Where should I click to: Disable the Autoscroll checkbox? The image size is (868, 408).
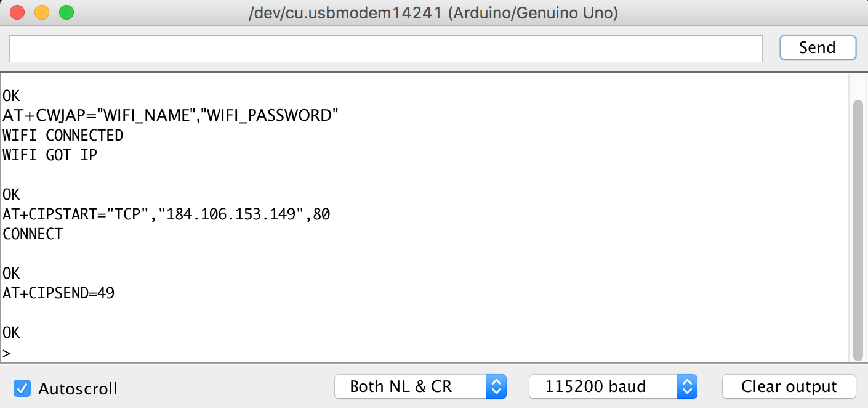pos(22,388)
